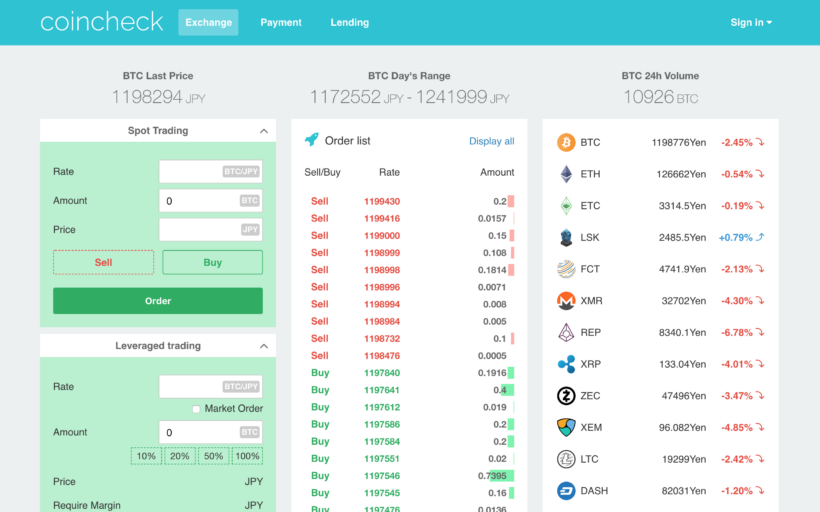Enable the Market Order checkbox
The height and width of the screenshot is (512, 820).
(197, 409)
